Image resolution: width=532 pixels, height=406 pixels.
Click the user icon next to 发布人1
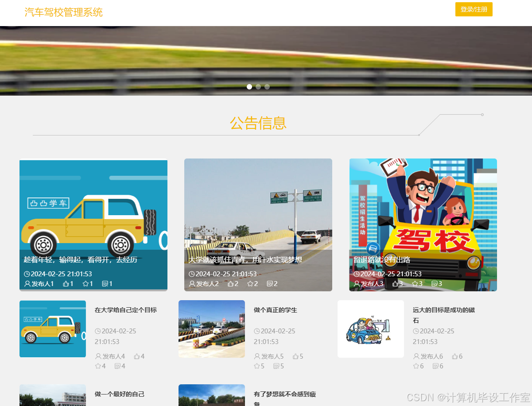(27, 284)
